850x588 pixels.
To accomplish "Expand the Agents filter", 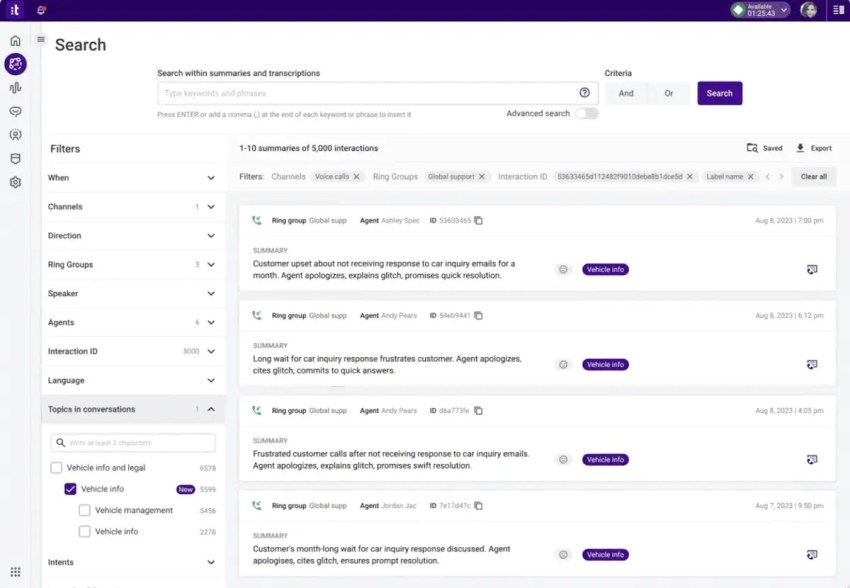I will (x=132, y=322).
